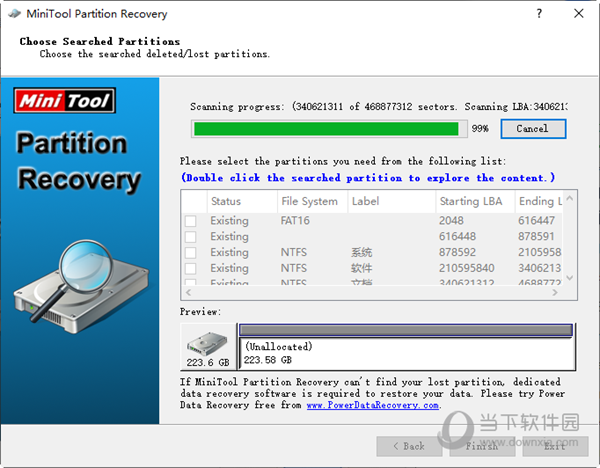Screen dimensions: 600x468
Task: Select the starting LBA 878592 cell
Action: click(457, 253)
